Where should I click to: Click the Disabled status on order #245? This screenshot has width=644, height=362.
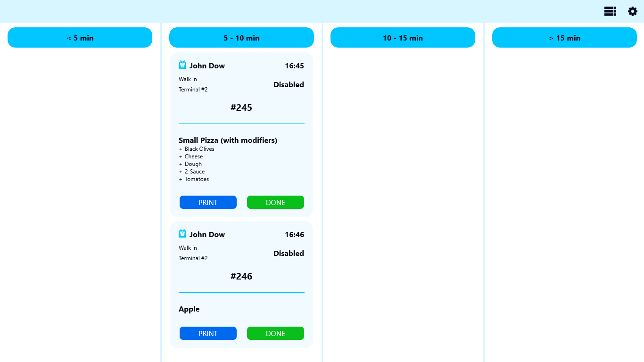point(289,85)
